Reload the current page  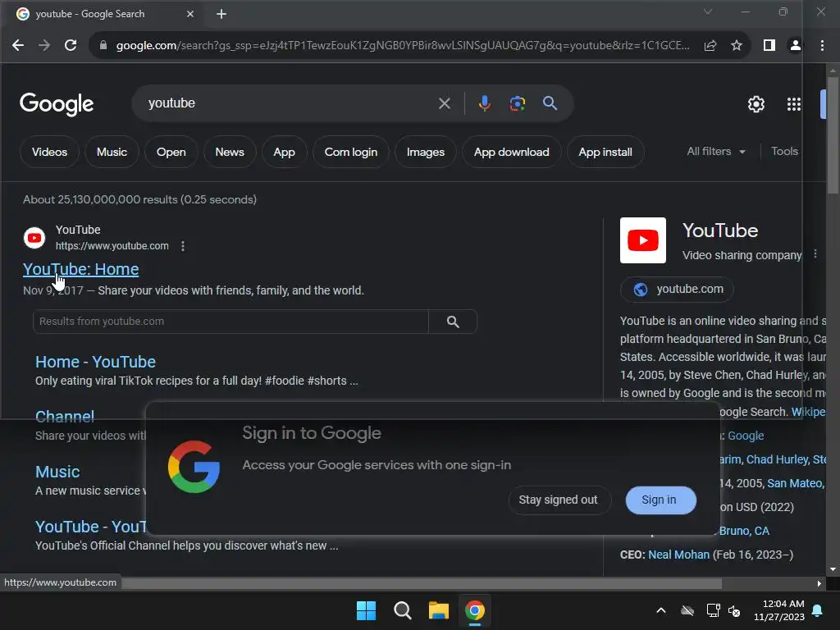tap(71, 46)
